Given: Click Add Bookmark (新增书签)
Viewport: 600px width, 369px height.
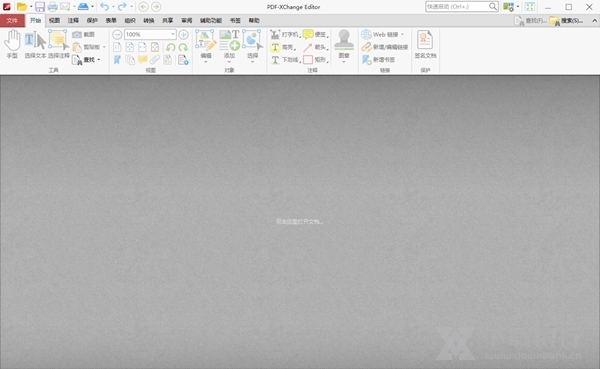Looking at the screenshot, I should coord(378,60).
